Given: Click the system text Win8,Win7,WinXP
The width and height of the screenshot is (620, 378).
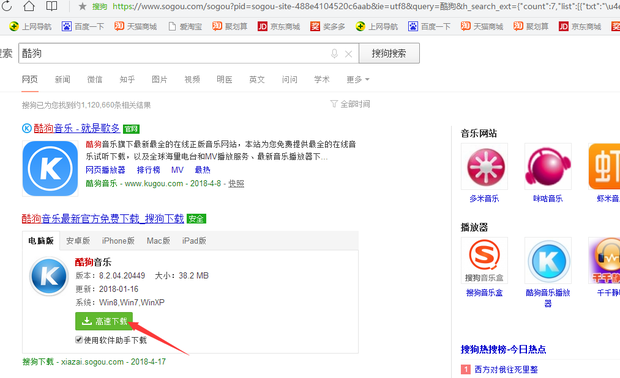Looking at the screenshot, I should (x=132, y=302).
